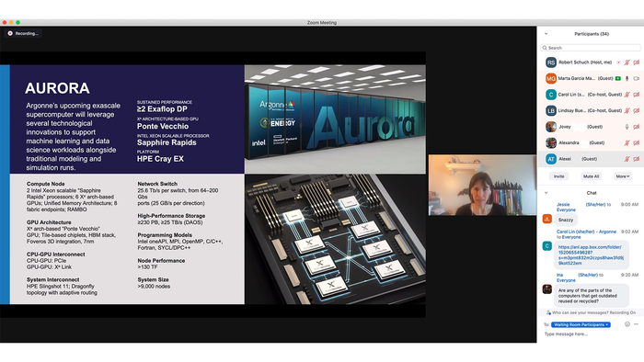This screenshot has width=644, height=362.
Task: Unmute Robert Schuch's microphone icon
Action: coord(627,62)
